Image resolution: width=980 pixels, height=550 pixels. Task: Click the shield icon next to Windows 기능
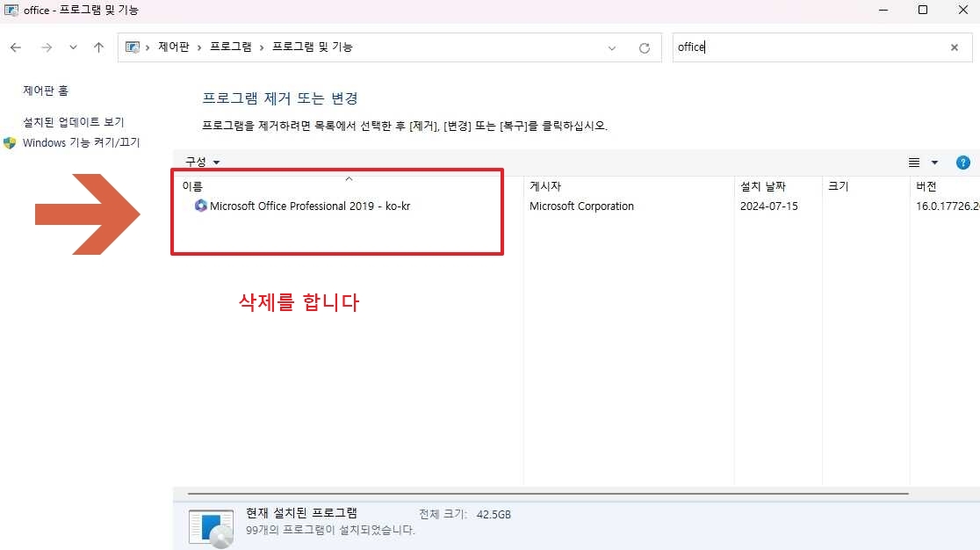pyautogui.click(x=10, y=143)
